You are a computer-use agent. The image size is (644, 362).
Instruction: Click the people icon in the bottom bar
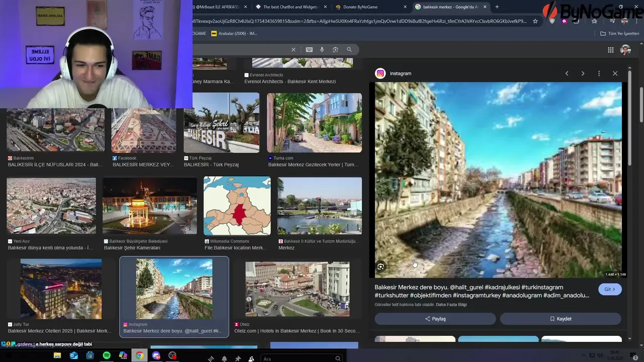[251, 358]
